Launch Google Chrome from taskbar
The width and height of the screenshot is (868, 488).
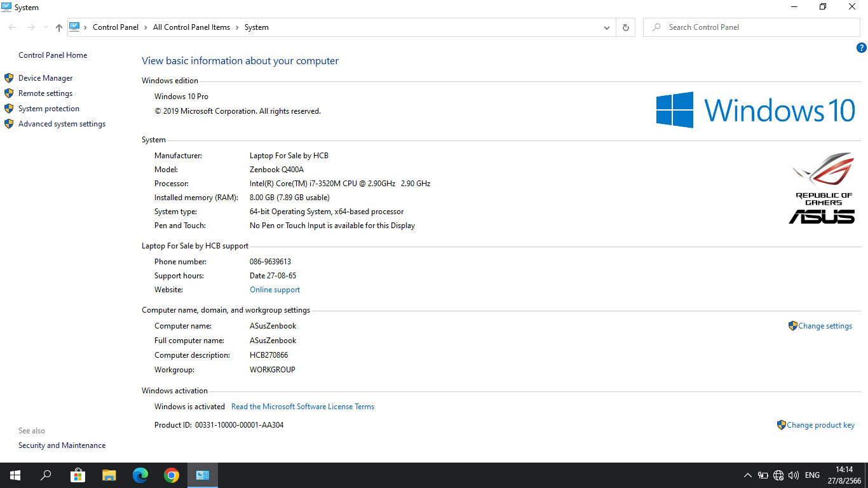(171, 475)
